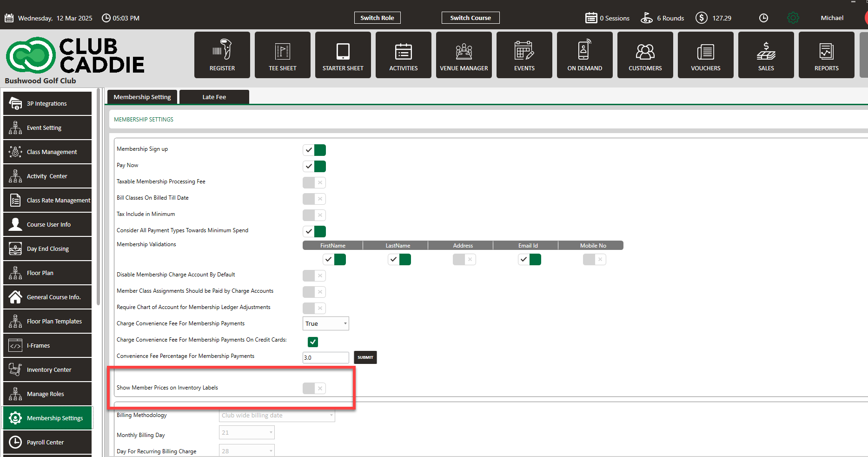Image resolution: width=868 pixels, height=457 pixels.
Task: Toggle LastName validation switch
Action: [x=399, y=259]
